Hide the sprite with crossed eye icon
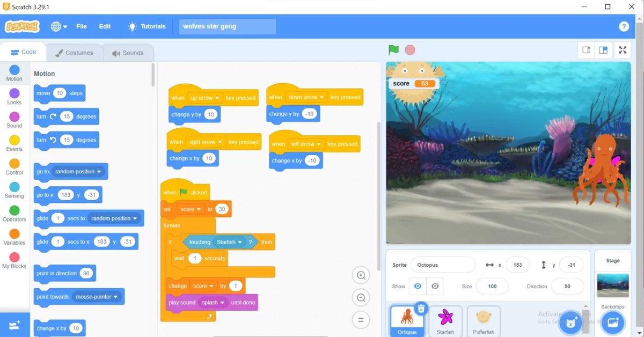 (x=435, y=287)
